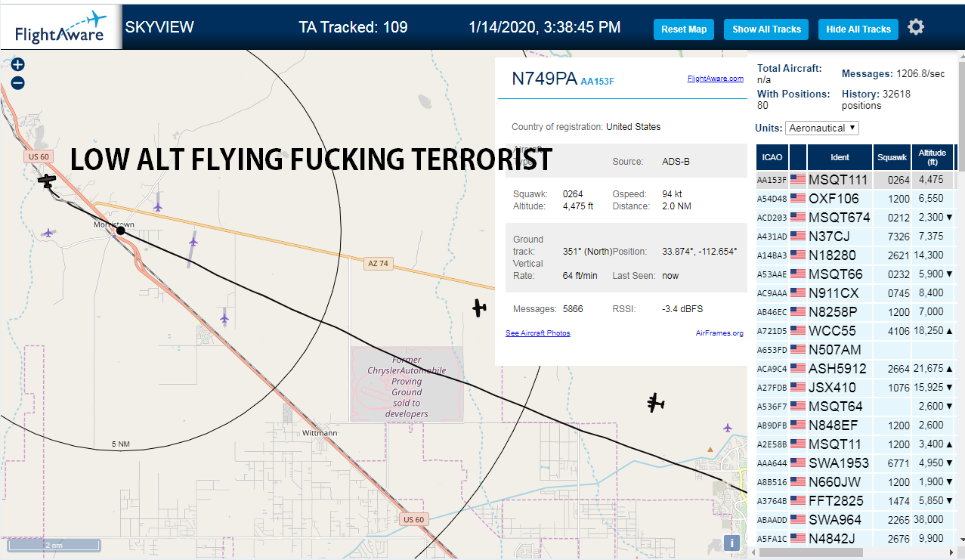Click the AA153F hex code in info panel
This screenshot has width=965, height=560.
(x=597, y=82)
